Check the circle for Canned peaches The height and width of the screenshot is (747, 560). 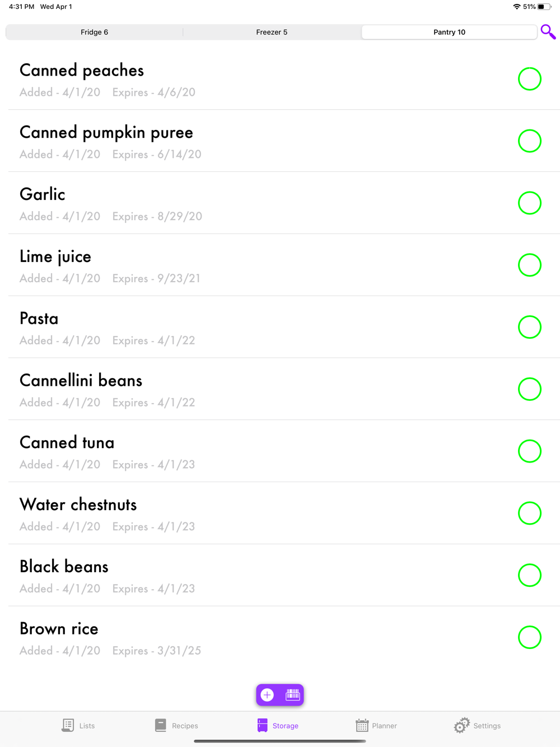tap(529, 79)
